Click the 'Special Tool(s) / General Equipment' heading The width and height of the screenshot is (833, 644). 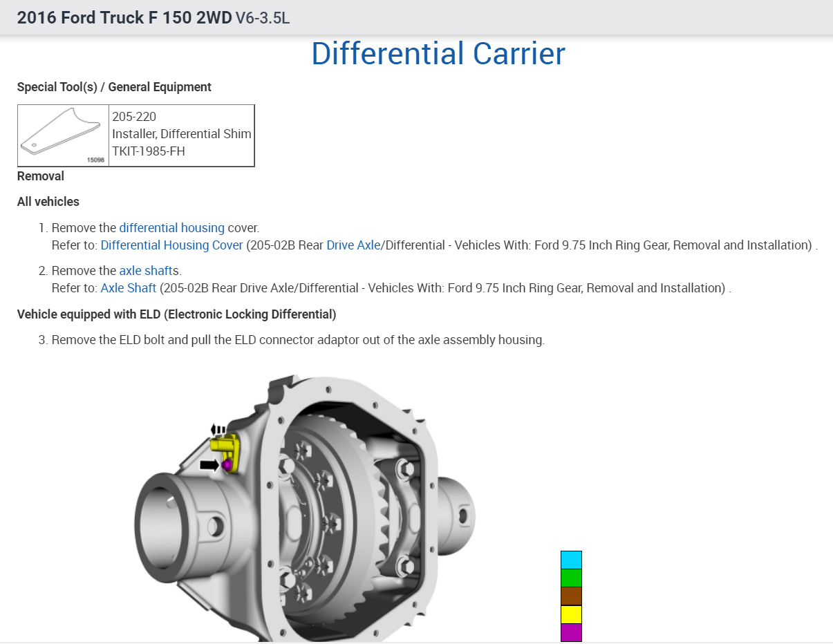pyautogui.click(x=114, y=87)
